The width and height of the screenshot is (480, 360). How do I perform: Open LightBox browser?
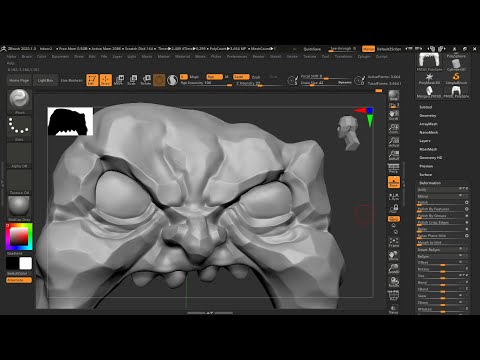[45, 81]
